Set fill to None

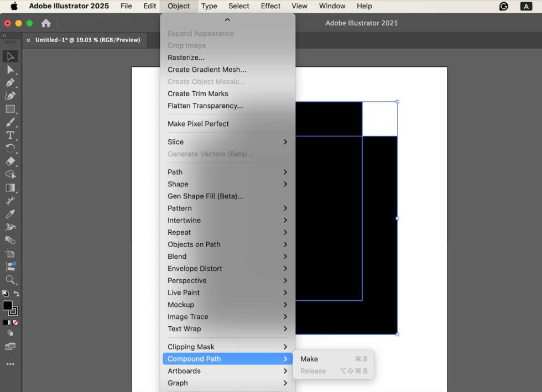15,322
